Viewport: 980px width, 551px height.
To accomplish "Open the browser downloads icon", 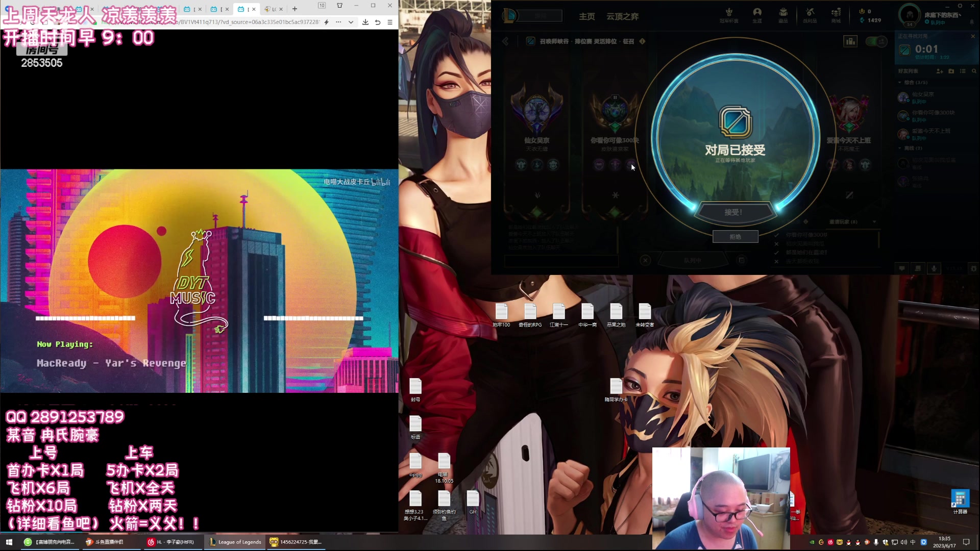I will pos(365,22).
